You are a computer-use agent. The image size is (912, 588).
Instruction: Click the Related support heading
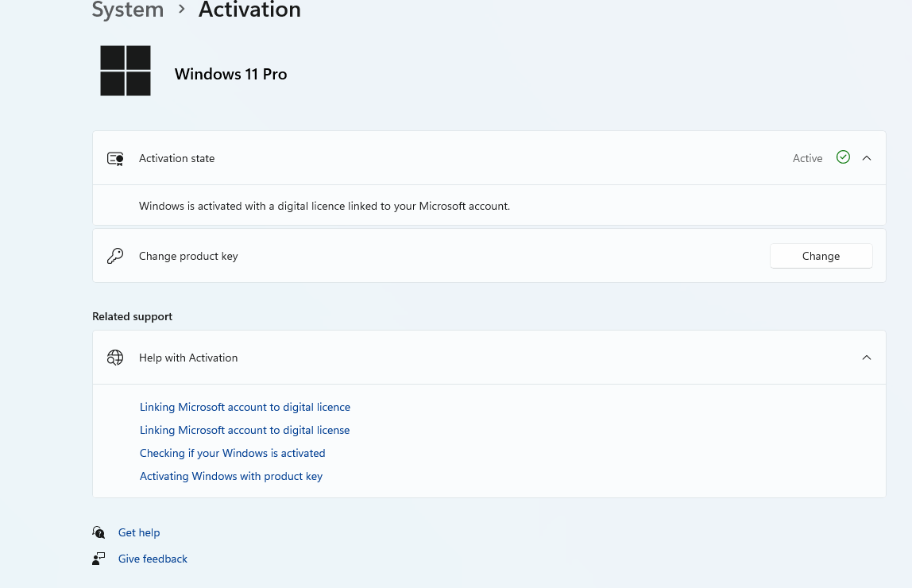click(132, 316)
